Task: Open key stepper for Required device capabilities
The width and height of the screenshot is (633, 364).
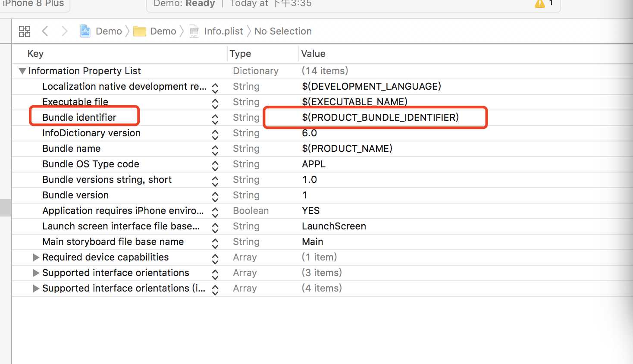Action: coord(215,259)
